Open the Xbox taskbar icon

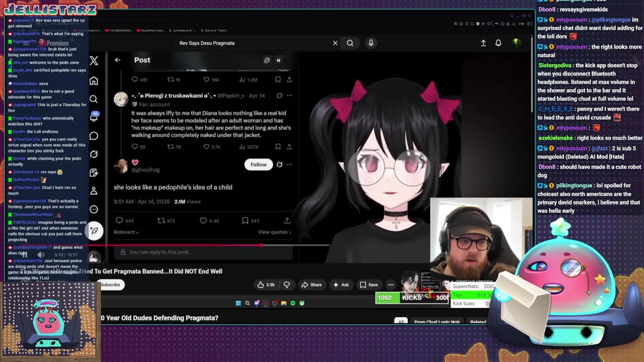point(302,303)
